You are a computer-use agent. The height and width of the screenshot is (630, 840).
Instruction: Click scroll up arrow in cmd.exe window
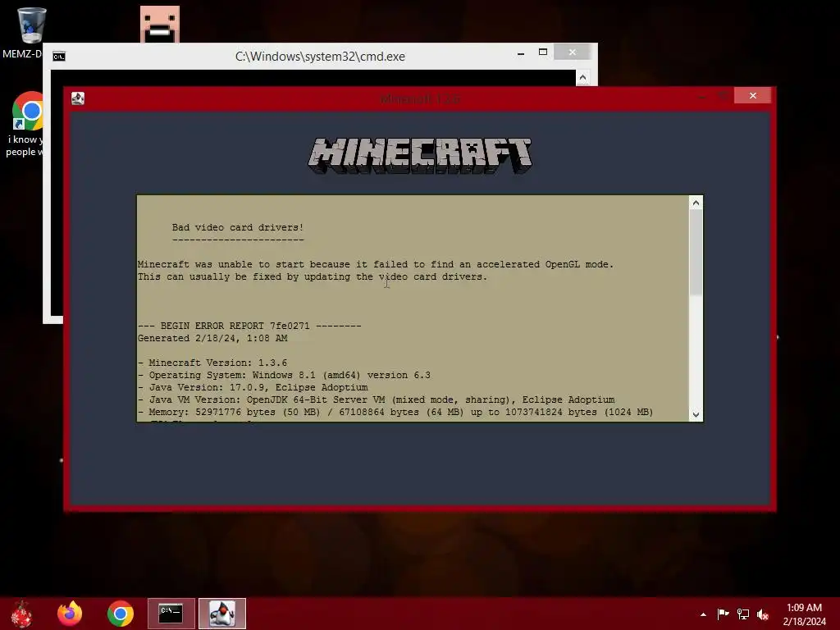583,78
